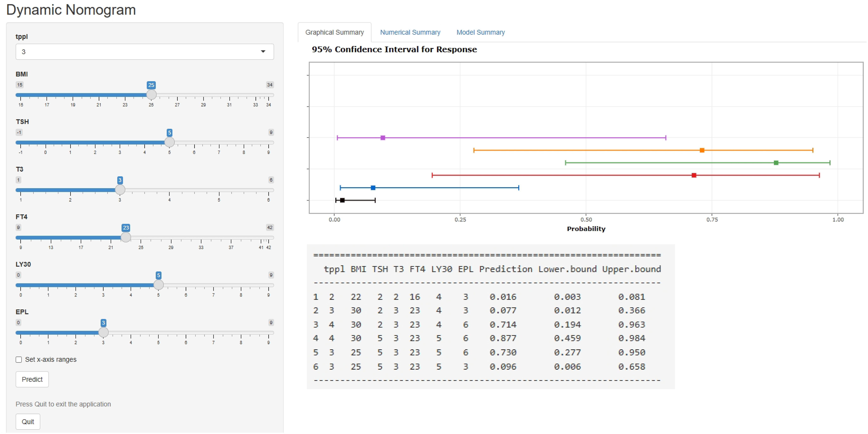Click prediction value 0.016 in table
The height and width of the screenshot is (434, 868).
coord(503,297)
